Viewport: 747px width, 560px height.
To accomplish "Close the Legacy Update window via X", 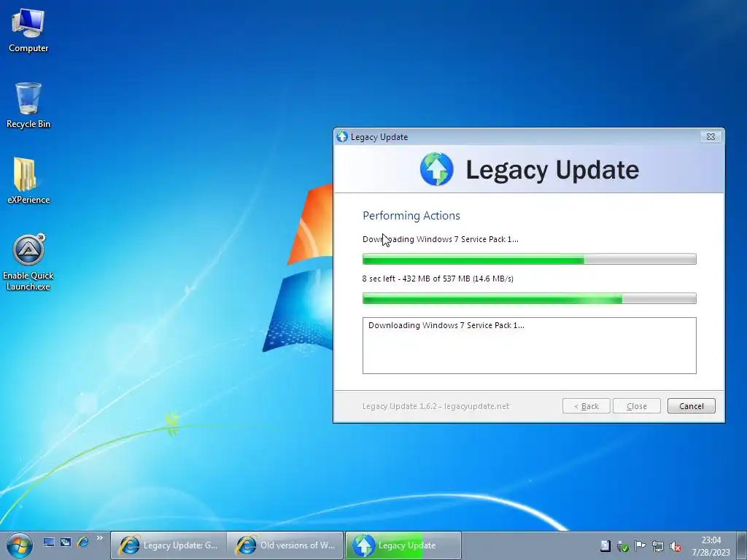I will (x=711, y=136).
